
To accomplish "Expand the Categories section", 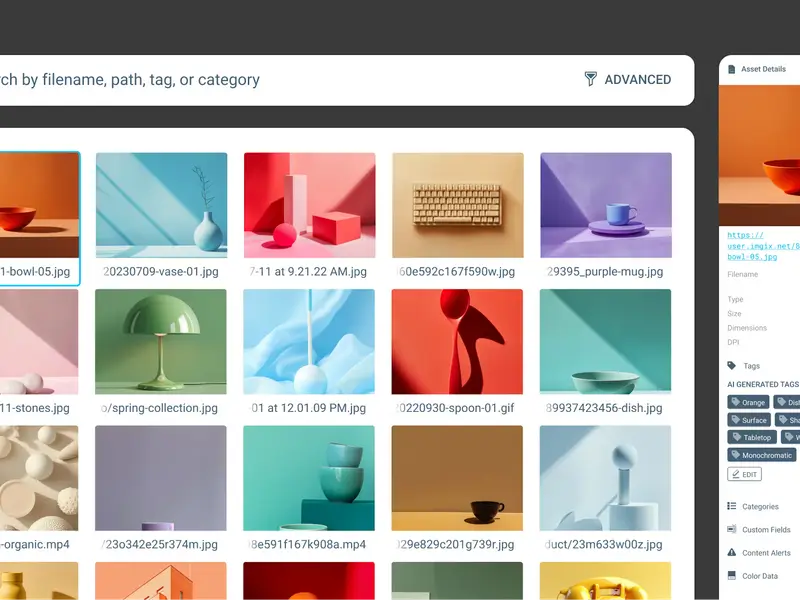I will click(x=760, y=506).
